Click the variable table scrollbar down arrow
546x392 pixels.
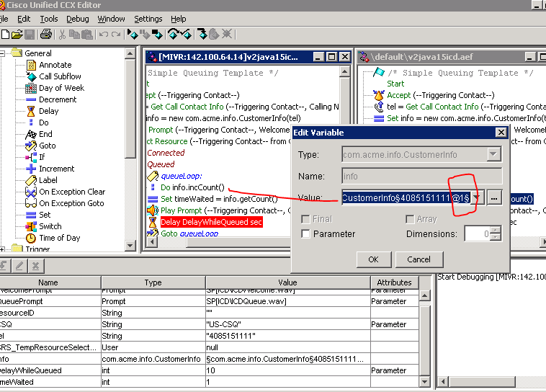click(x=424, y=381)
